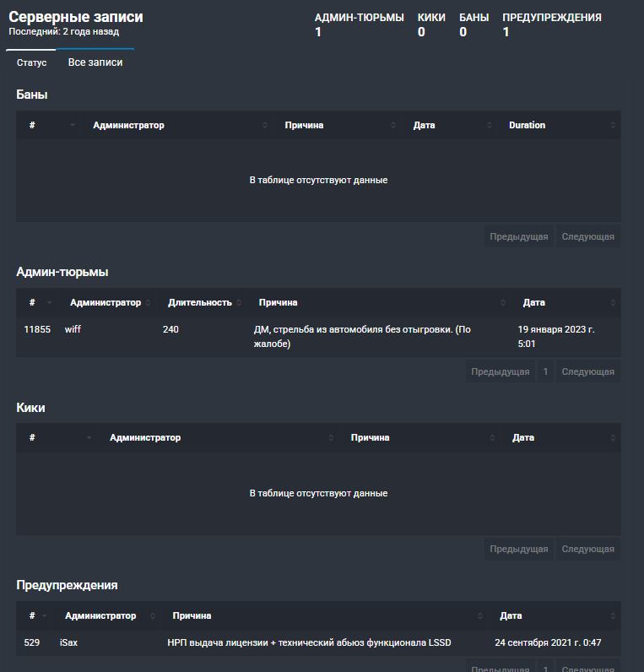The height and width of the screenshot is (672, 644).
Task: Sort Kicks table by # column arrow
Action: tap(89, 437)
